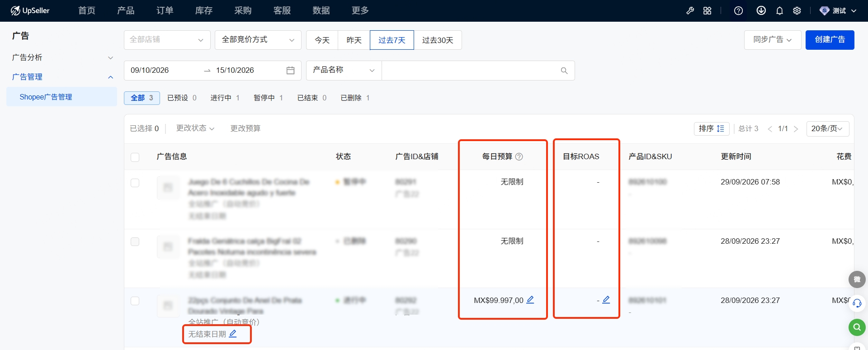
Task: Open the wrench tools icon
Action: coord(690,10)
